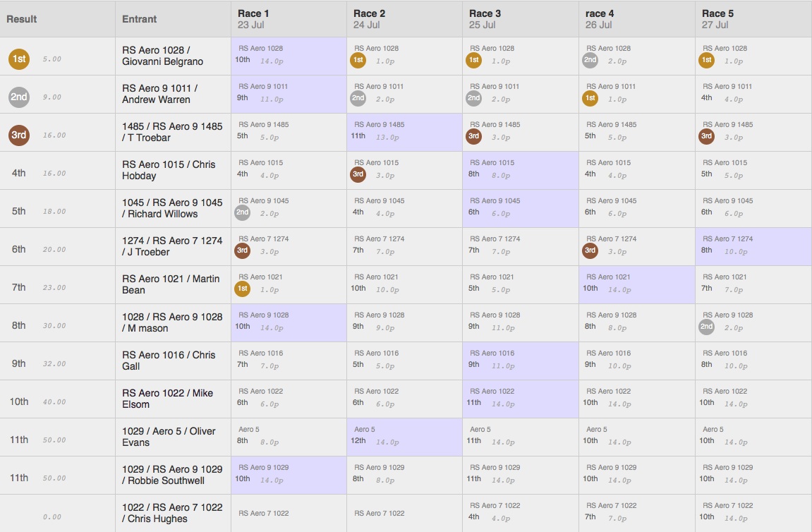Screen dimensions: 812x532
Task: Click Andrew Warren's race 4 1st badge
Action: pos(590,98)
